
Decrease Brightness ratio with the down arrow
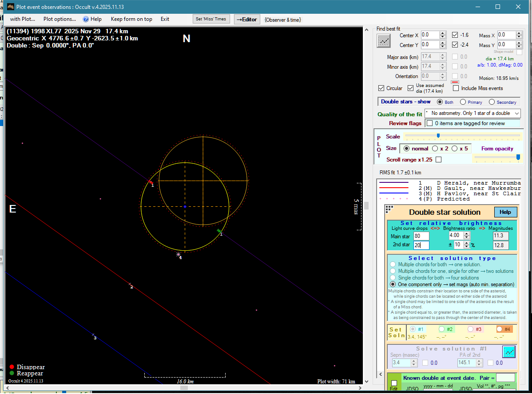(x=466, y=237)
